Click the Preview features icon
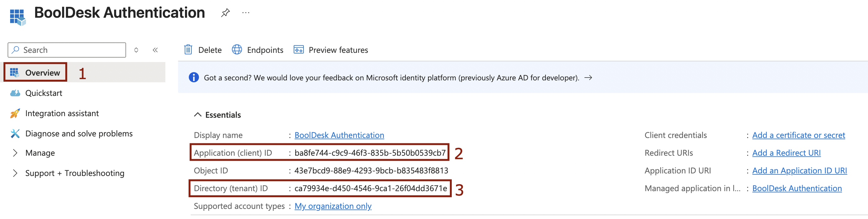The height and width of the screenshot is (219, 868). 298,50
